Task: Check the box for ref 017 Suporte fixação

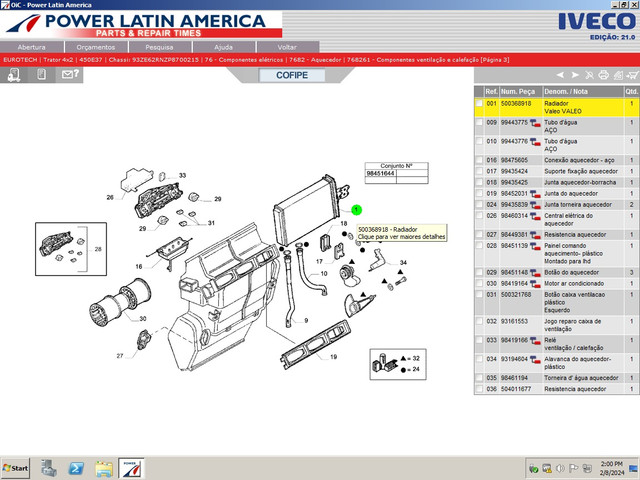Action: coord(479,171)
